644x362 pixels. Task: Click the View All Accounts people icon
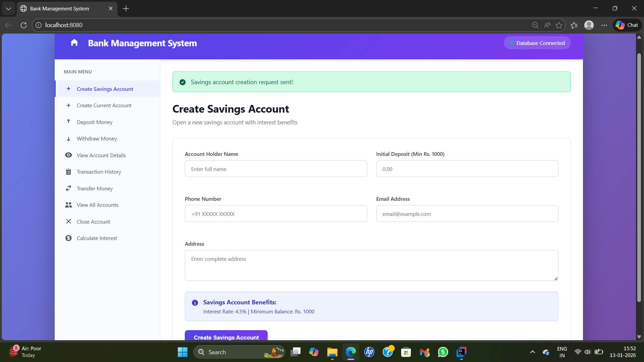click(x=68, y=205)
